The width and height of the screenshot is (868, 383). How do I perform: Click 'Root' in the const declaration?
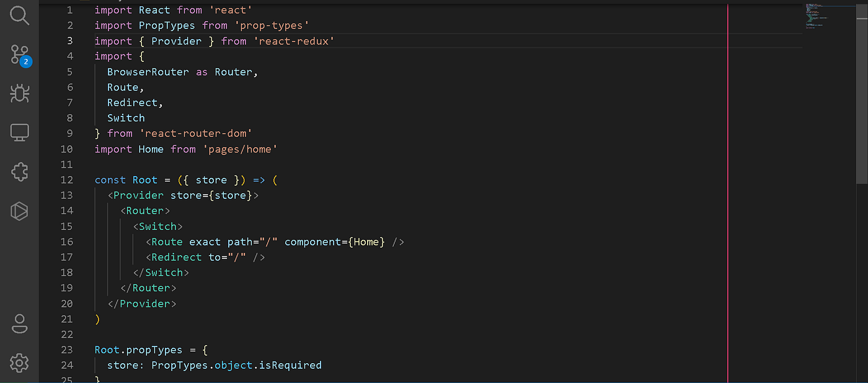point(145,180)
